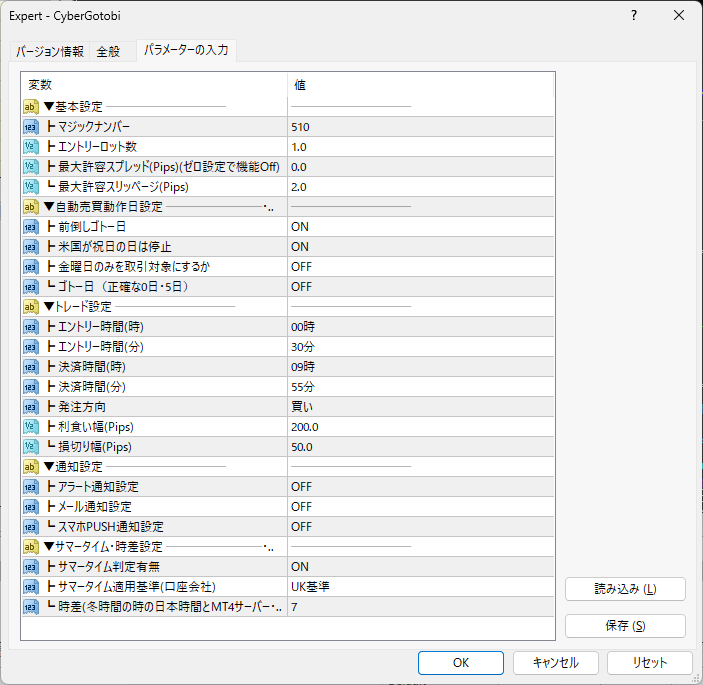Click the 値 column header
Image resolution: width=703 pixels, height=685 pixels.
(421, 84)
